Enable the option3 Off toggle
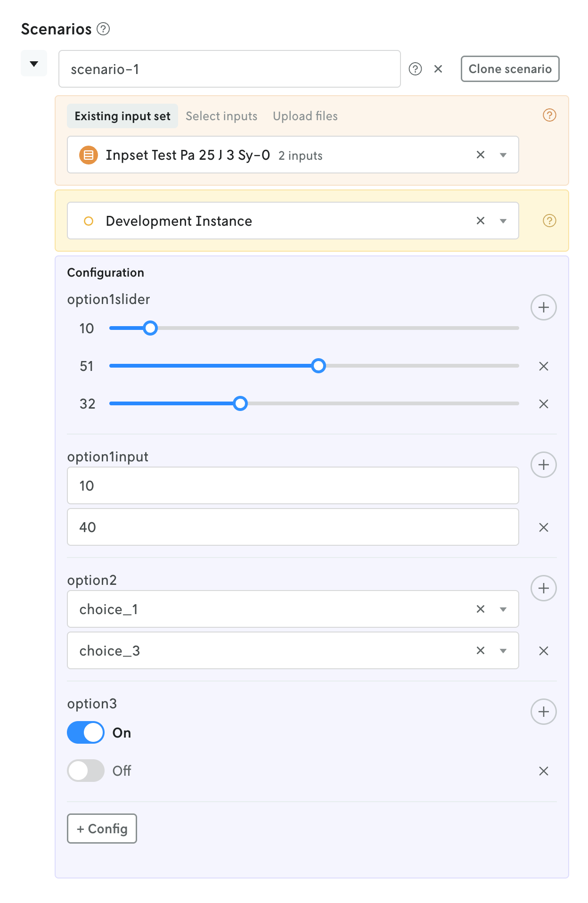588x903 pixels. coord(86,771)
